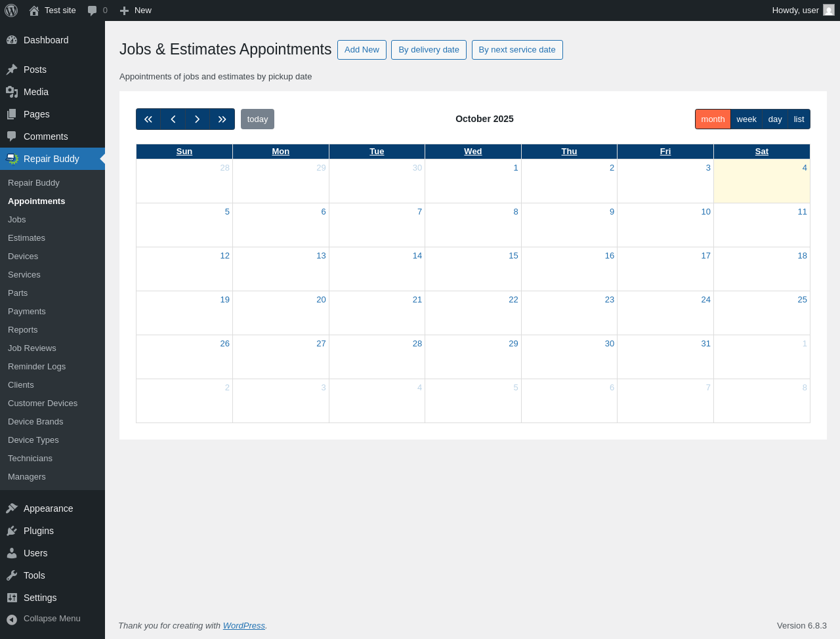Open Appearance menu
The image size is (840, 639).
(52, 508)
